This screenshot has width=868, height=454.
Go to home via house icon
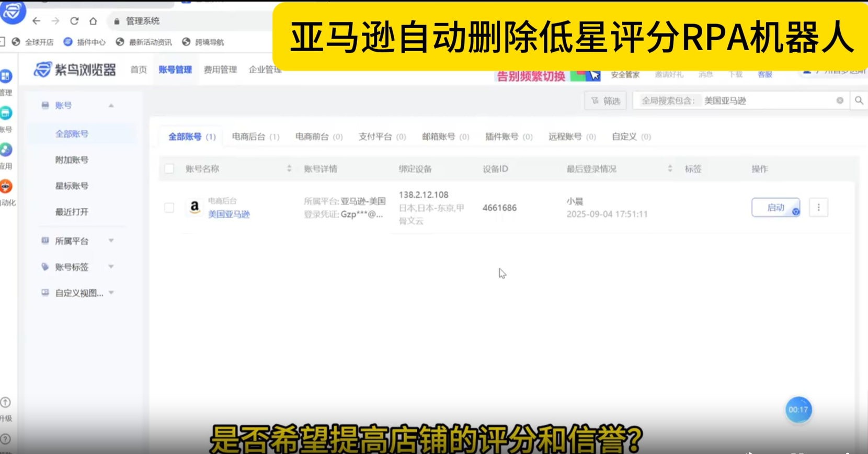pos(93,21)
